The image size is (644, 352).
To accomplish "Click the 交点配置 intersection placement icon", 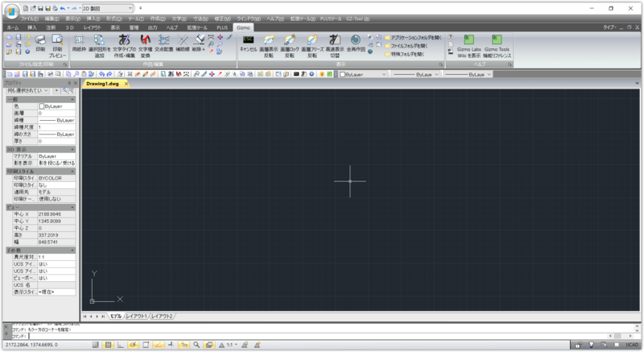I will [x=164, y=43].
